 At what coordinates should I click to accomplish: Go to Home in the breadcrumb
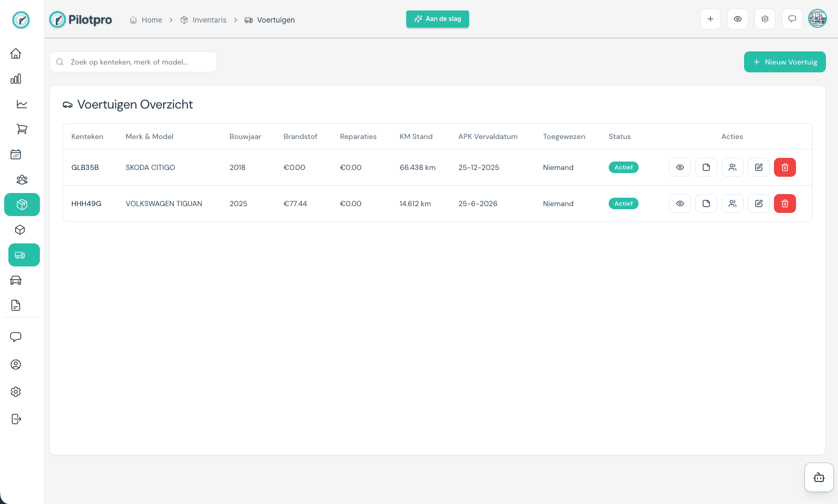[146, 20]
